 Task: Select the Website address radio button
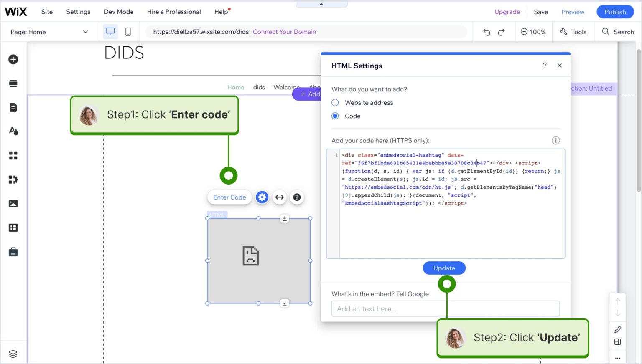click(x=335, y=103)
